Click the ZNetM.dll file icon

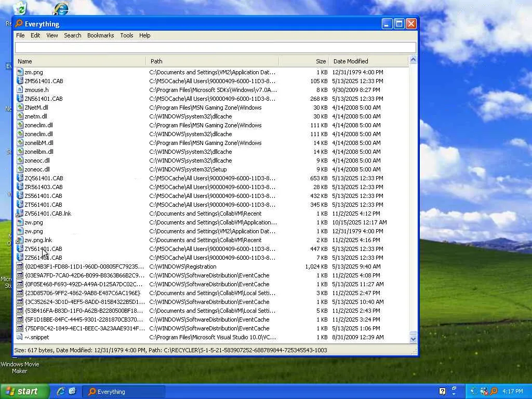[20, 107]
